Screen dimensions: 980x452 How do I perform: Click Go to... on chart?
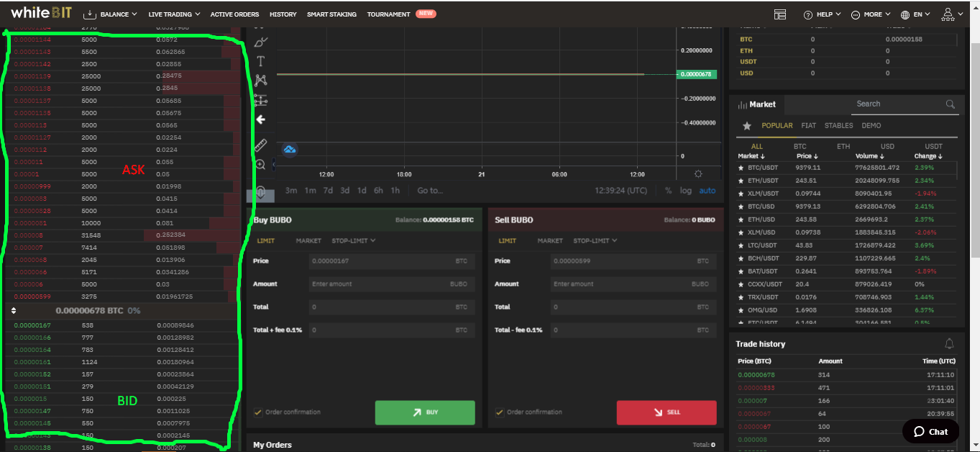430,191
